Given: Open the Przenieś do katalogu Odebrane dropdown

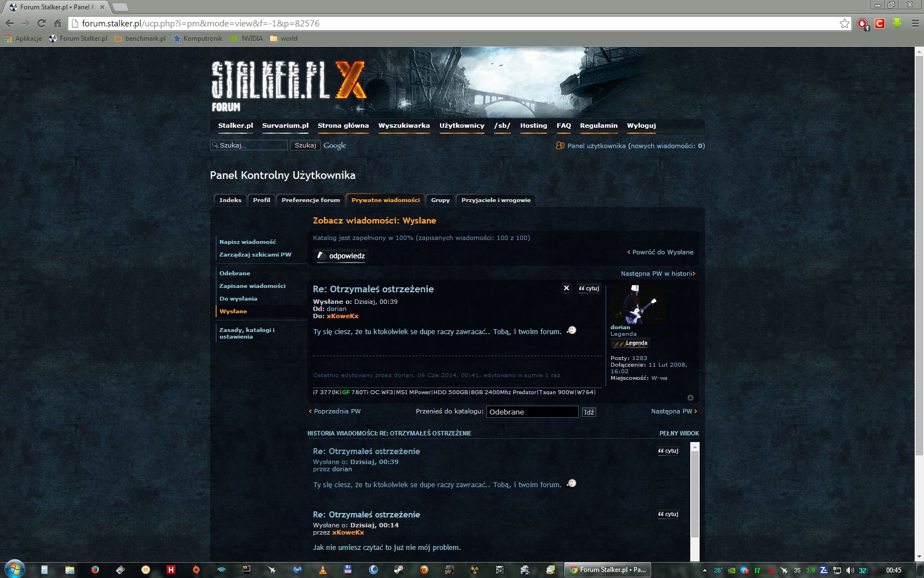Looking at the screenshot, I should [532, 412].
